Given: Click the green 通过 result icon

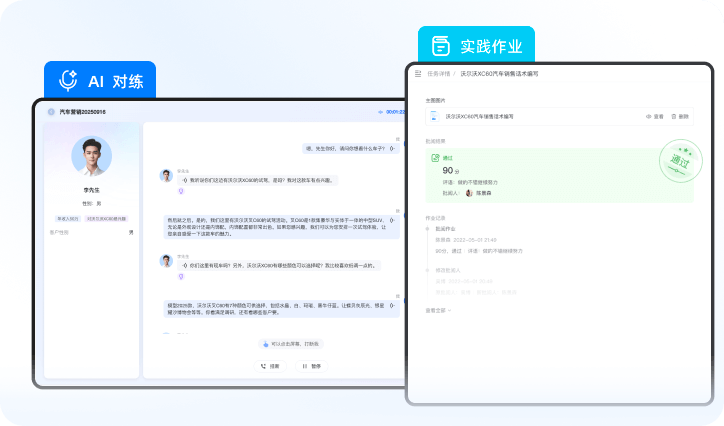Looking at the screenshot, I should point(434,158).
